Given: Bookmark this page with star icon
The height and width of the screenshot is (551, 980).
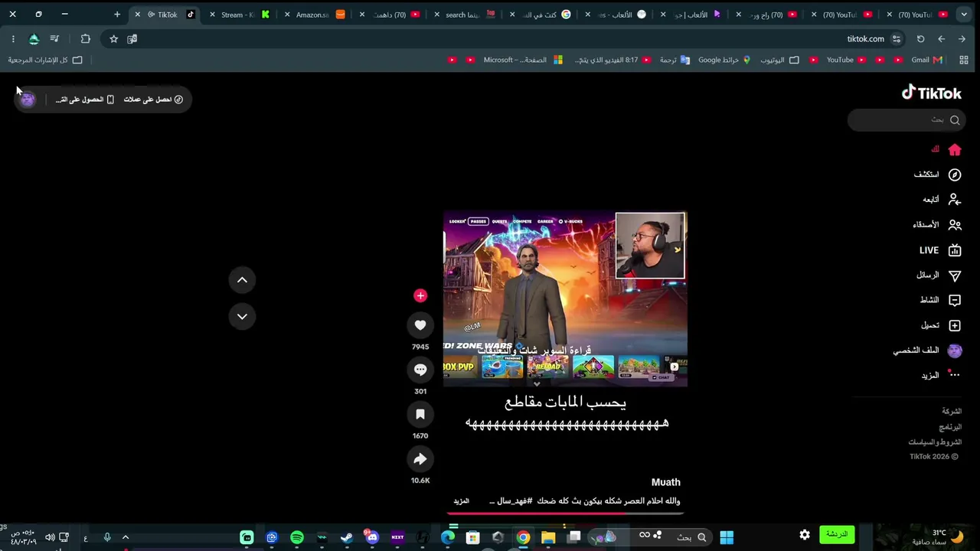Looking at the screenshot, I should click(x=113, y=39).
